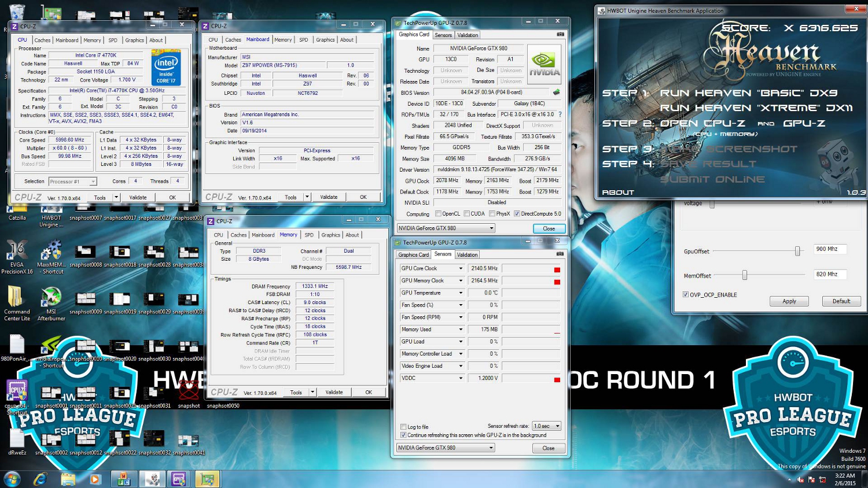Click the Apply button in overclock panel
868x488 pixels.
tap(789, 301)
